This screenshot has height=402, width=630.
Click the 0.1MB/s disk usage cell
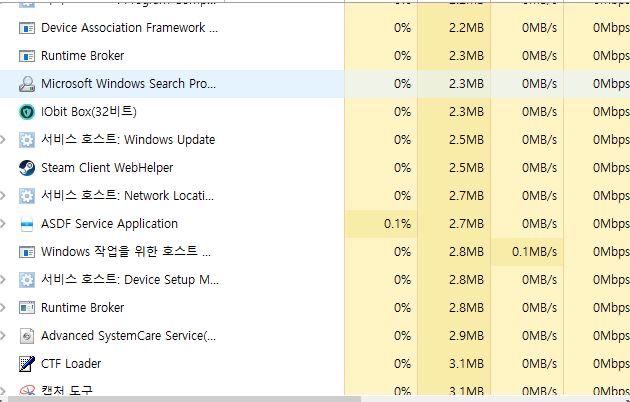[533, 252]
